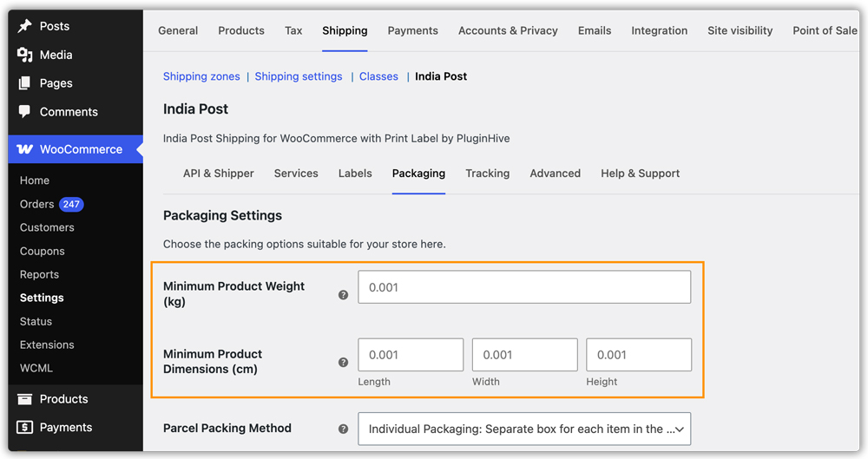Go to WooCommerce Coupons
The height and width of the screenshot is (459, 868).
[42, 252]
